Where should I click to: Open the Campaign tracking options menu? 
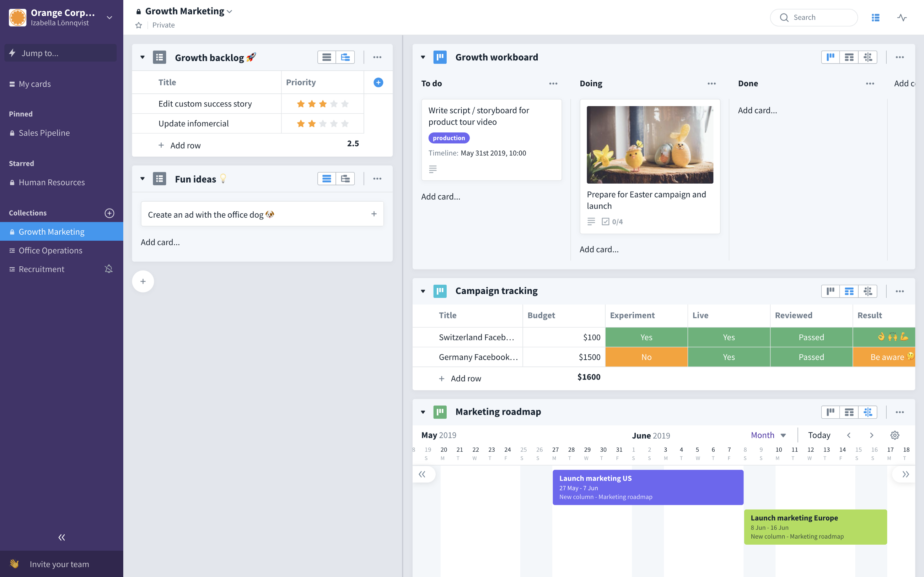[900, 291]
